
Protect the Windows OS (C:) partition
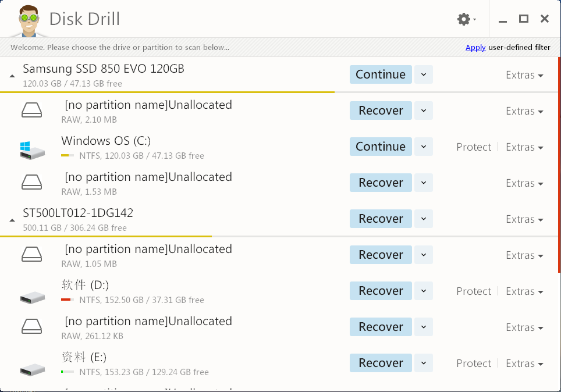[x=474, y=147]
